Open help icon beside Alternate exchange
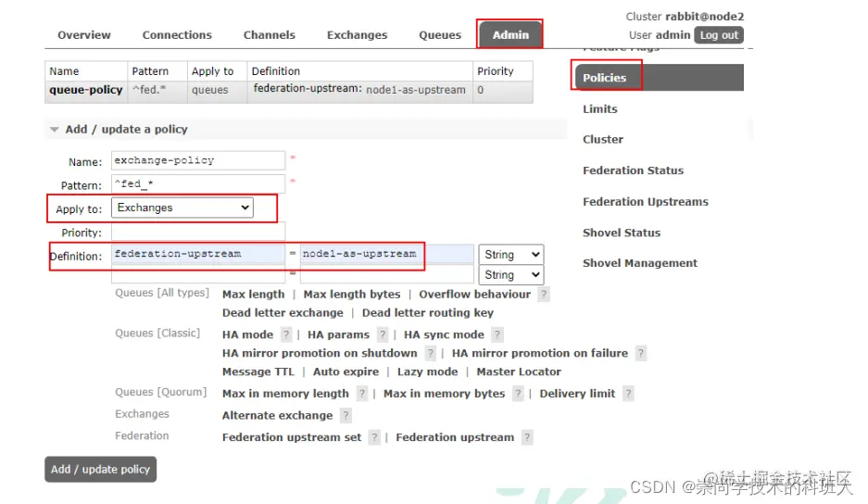Image resolution: width=868 pixels, height=504 pixels. click(346, 415)
